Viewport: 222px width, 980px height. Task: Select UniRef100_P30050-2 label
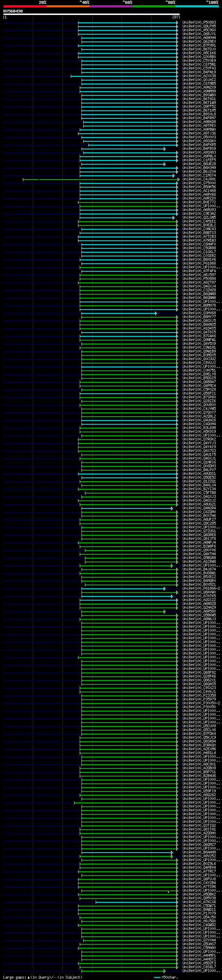(201, 703)
